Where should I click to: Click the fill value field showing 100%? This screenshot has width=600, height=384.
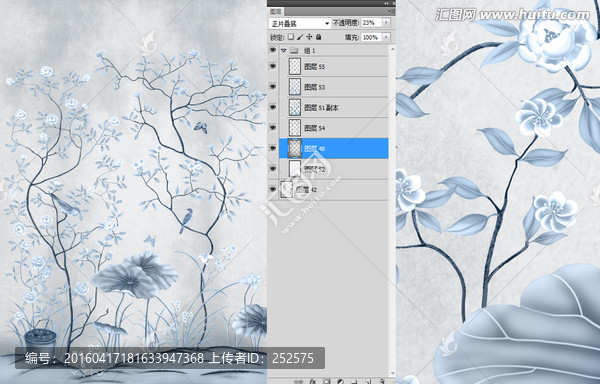pos(372,37)
